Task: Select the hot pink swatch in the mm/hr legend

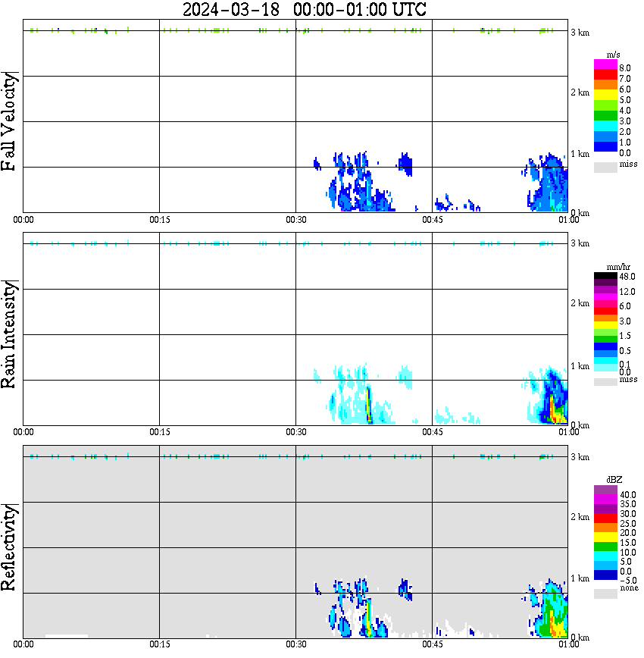Action: coord(606,304)
